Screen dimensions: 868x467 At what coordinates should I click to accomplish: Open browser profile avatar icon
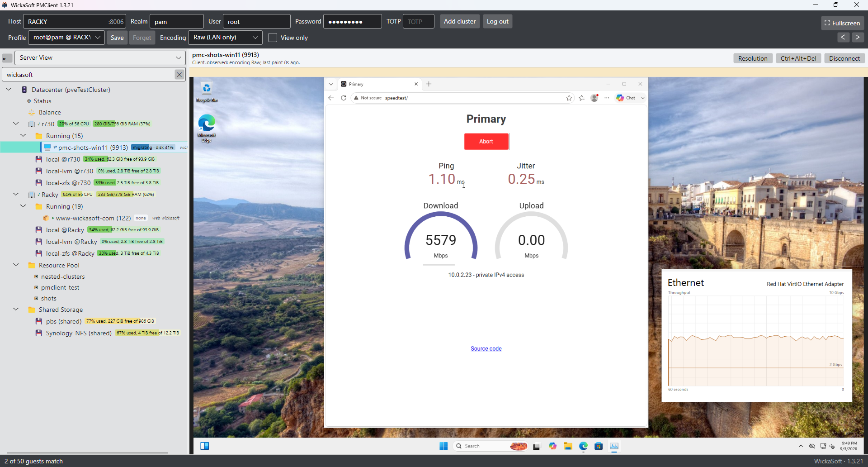(x=594, y=98)
